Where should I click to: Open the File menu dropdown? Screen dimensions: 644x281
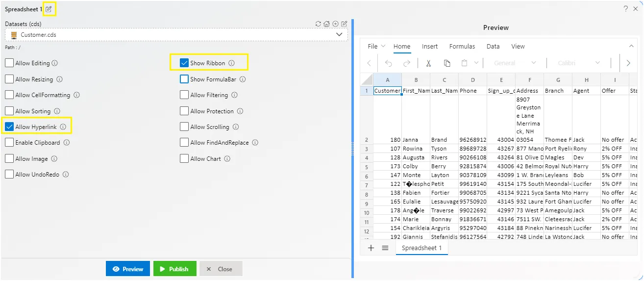[x=376, y=47]
